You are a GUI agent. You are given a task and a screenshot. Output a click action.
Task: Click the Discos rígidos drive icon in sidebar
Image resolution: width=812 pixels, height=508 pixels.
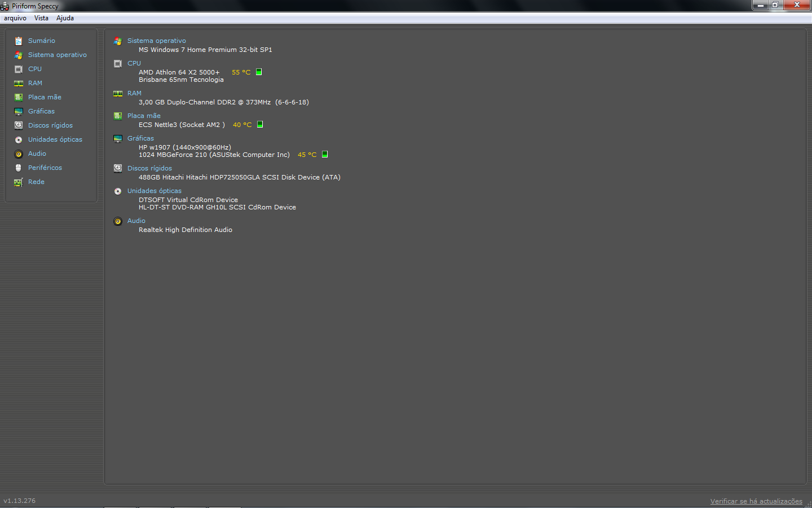tap(19, 125)
